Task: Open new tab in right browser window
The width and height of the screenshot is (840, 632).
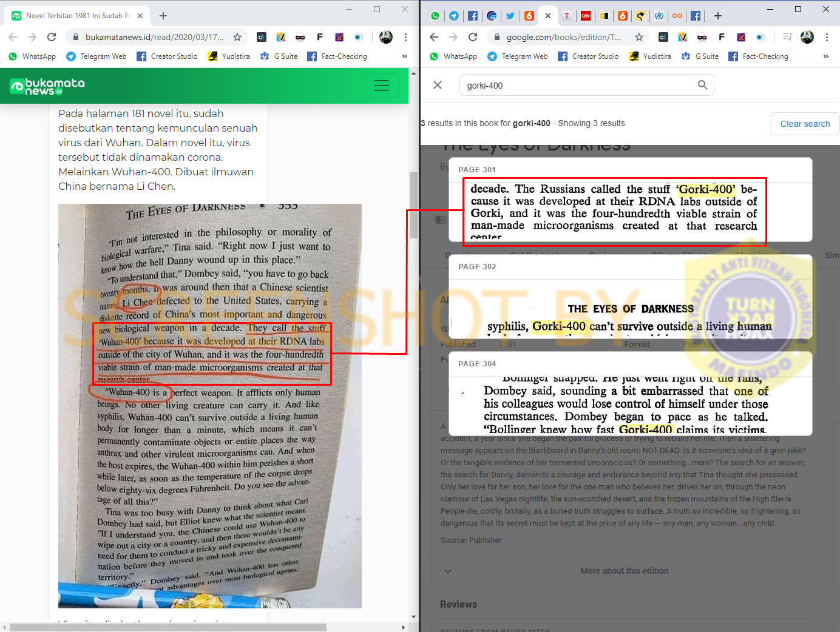Action: 718,16
